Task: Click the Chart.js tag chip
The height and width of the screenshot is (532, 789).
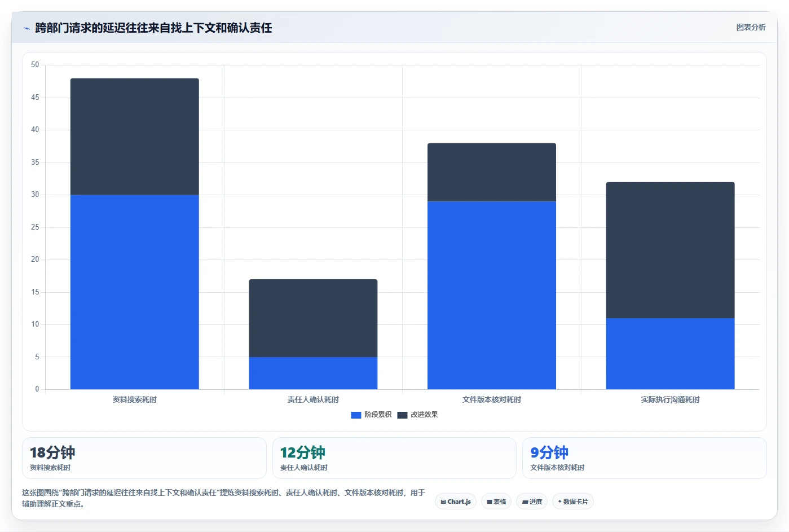Action: [x=456, y=502]
